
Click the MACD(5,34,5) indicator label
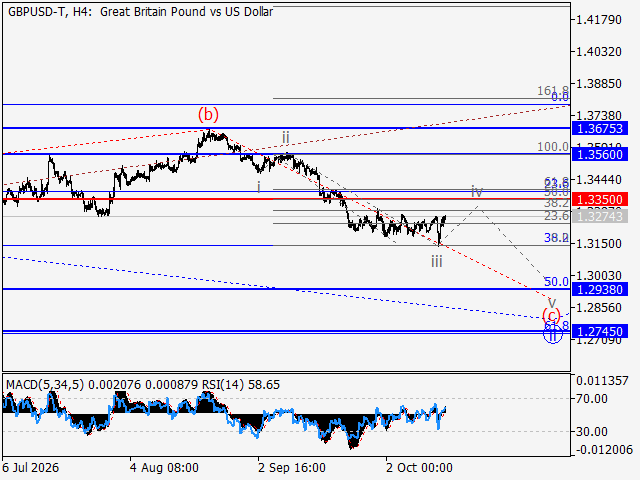pyautogui.click(x=45, y=385)
